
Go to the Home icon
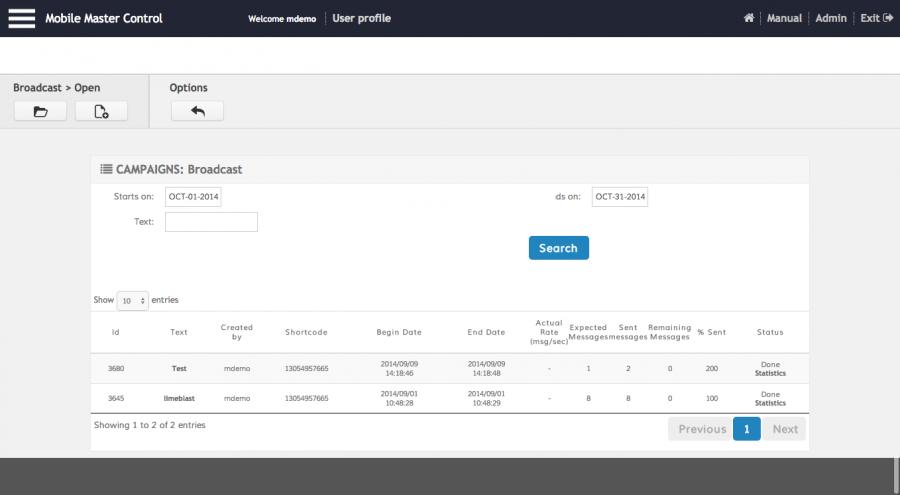(x=749, y=18)
